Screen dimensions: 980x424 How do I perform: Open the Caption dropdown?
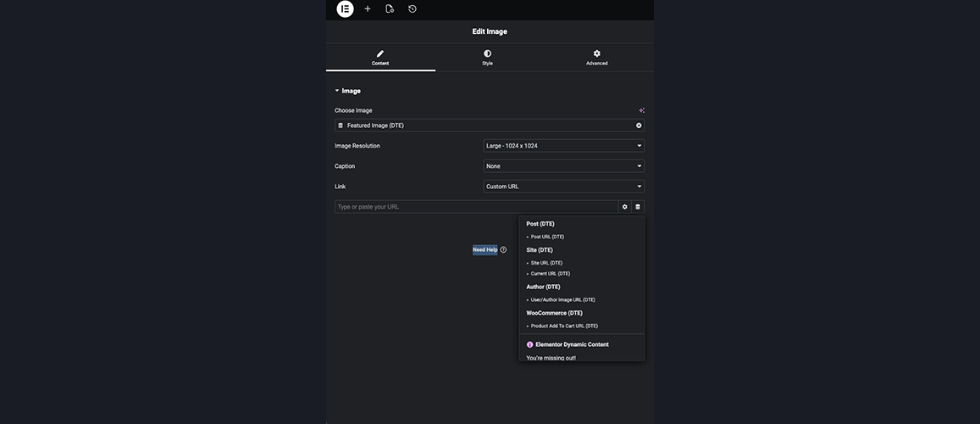(x=563, y=166)
